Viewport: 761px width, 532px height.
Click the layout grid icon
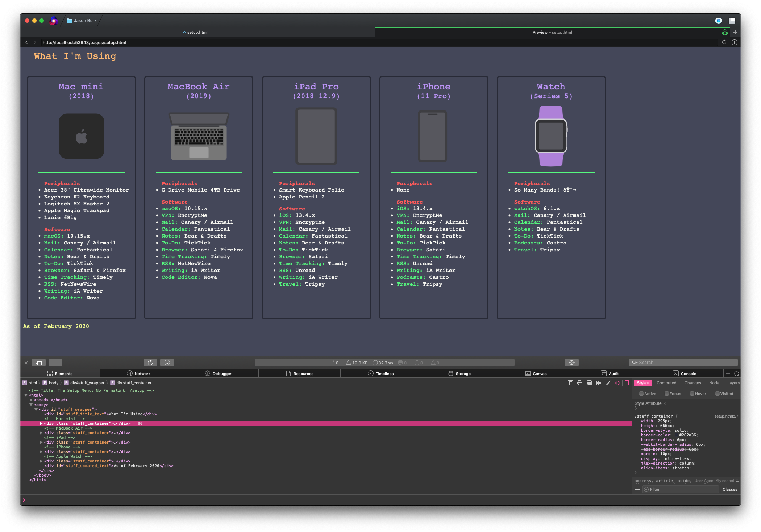tap(599, 383)
